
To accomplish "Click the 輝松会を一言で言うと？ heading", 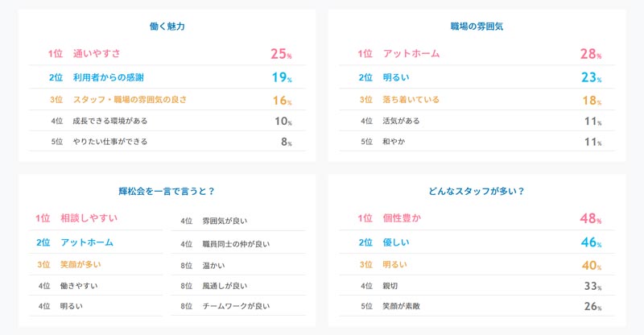I will [x=167, y=192].
